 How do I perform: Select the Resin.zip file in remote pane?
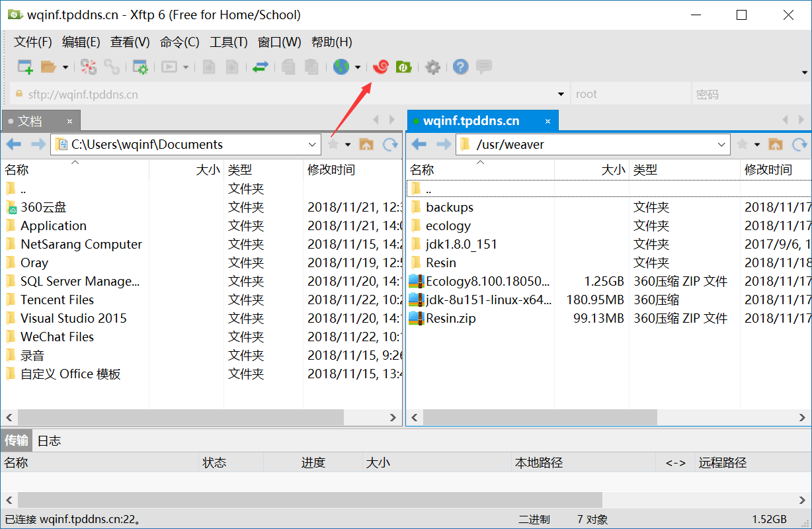click(450, 318)
